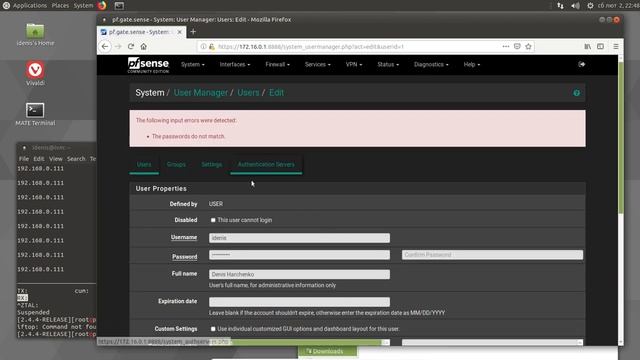This screenshot has width=640, height=360.
Task: Open the help icon in the breadcrumb bar
Action: [576, 93]
